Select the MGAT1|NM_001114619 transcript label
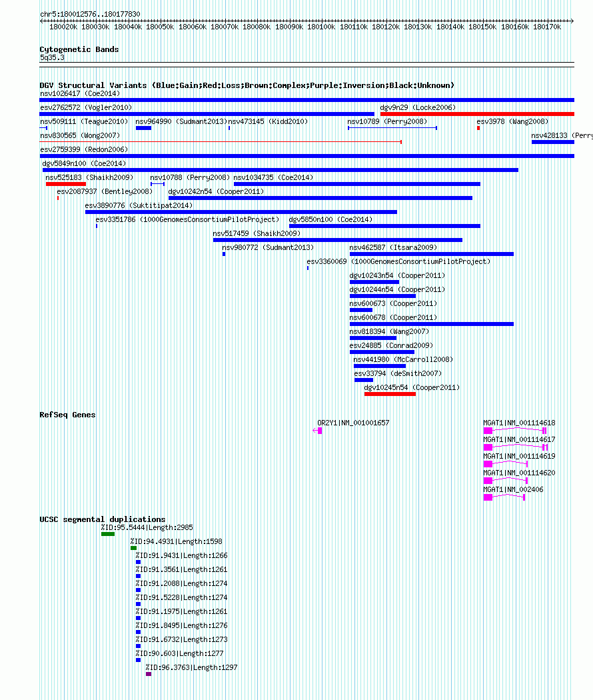Viewport: 593px width, 700px height. pos(520,456)
